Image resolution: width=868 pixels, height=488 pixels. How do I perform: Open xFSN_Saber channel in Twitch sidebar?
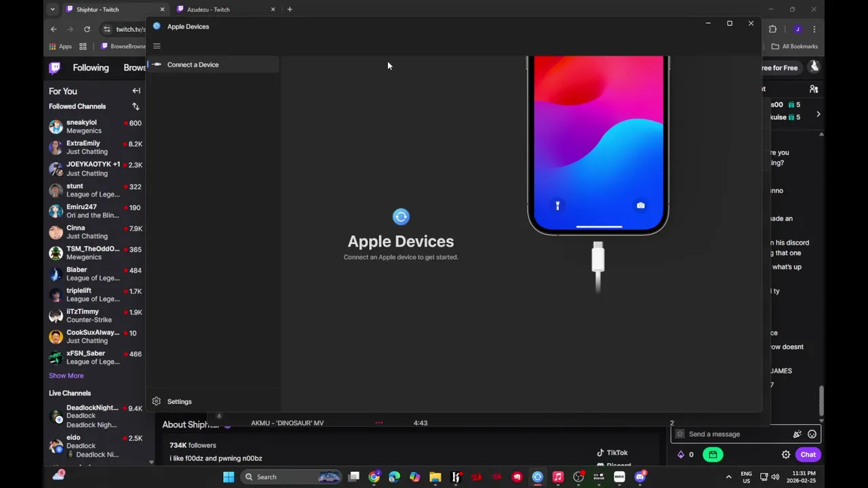95,357
